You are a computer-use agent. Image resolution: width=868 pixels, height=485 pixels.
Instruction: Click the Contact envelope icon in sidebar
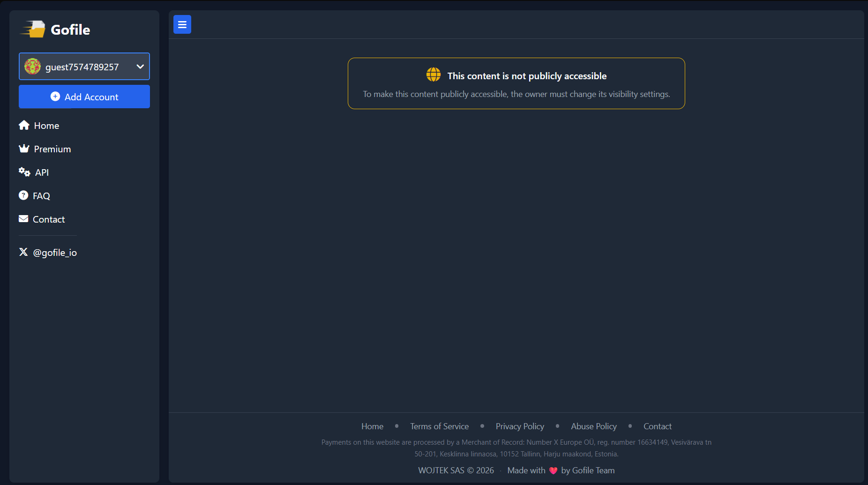coord(23,219)
